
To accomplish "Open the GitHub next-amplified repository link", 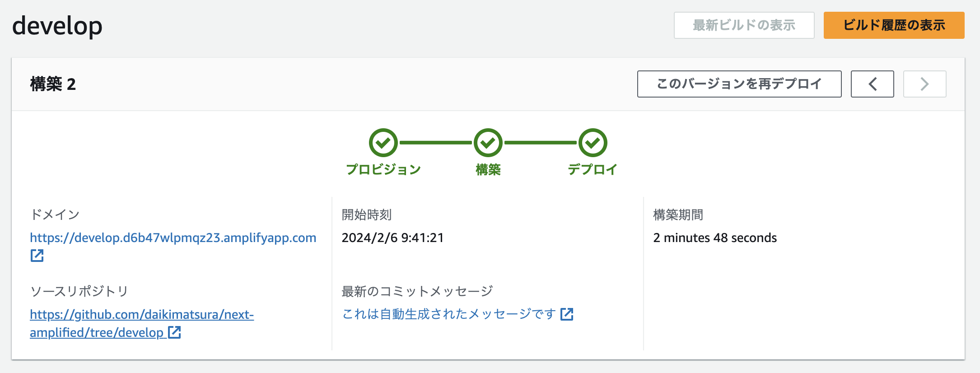I will (142, 323).
